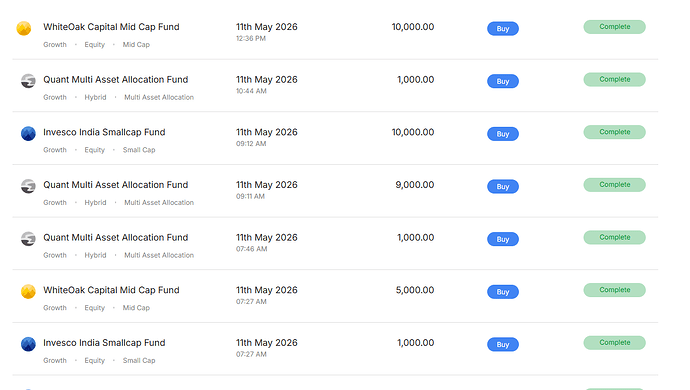Select the 1,000.00 amount for Invesco order

pyautogui.click(x=415, y=342)
